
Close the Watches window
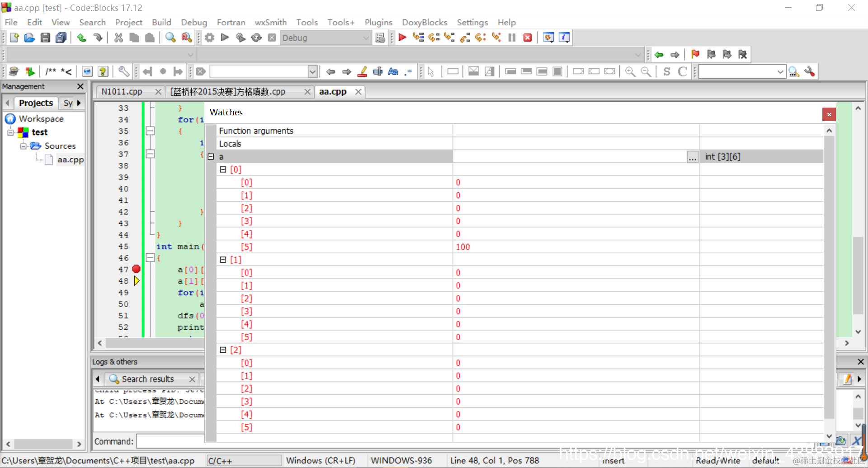click(x=829, y=114)
